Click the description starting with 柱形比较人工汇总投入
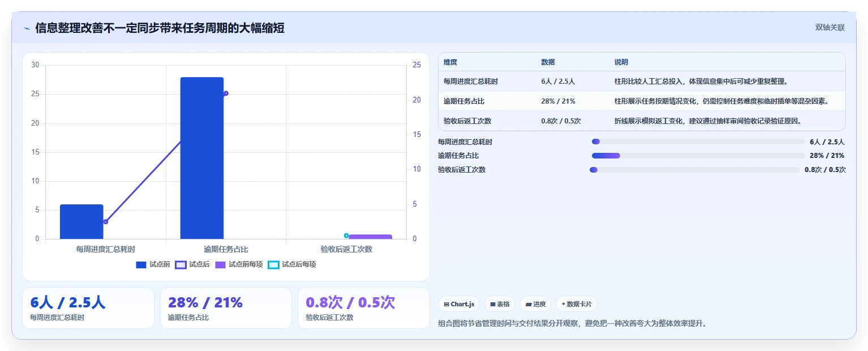868x351 pixels. [701, 82]
